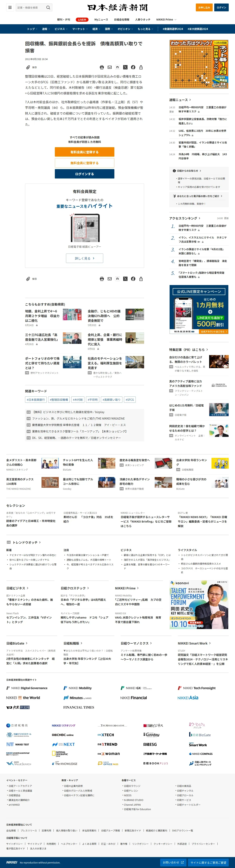Open the #衆議院選挙2024 topic link
This screenshot has width=235, height=868.
[173, 29]
